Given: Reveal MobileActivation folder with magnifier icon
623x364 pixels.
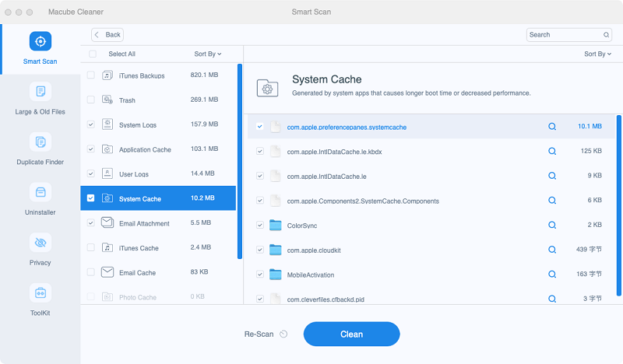Looking at the screenshot, I should [x=552, y=275].
